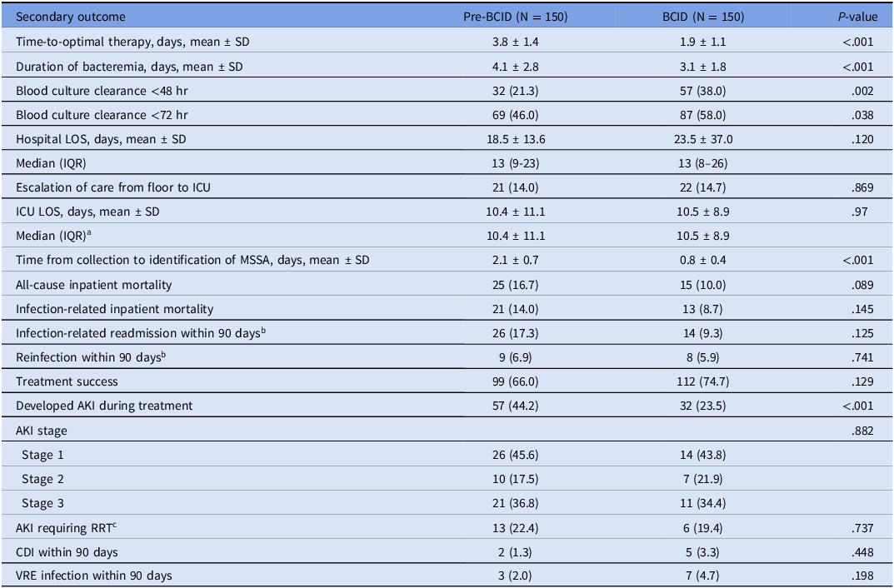Click the P-value '.869'
The height and width of the screenshot is (588, 894).
[863, 187]
